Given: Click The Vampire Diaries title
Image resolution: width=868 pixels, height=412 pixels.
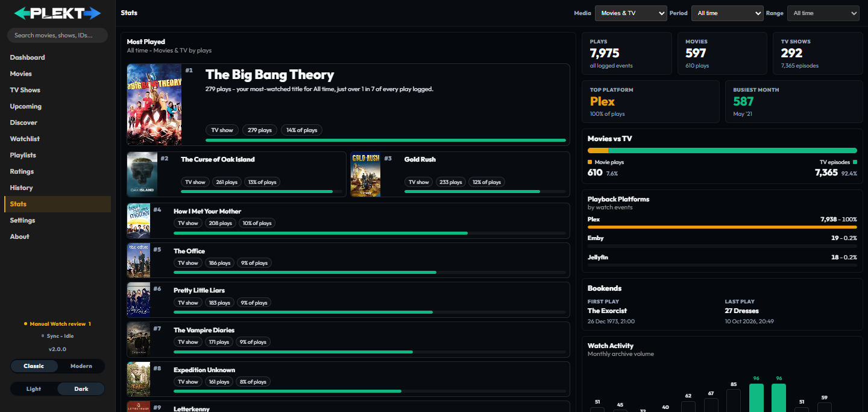Looking at the screenshot, I should click(x=204, y=330).
